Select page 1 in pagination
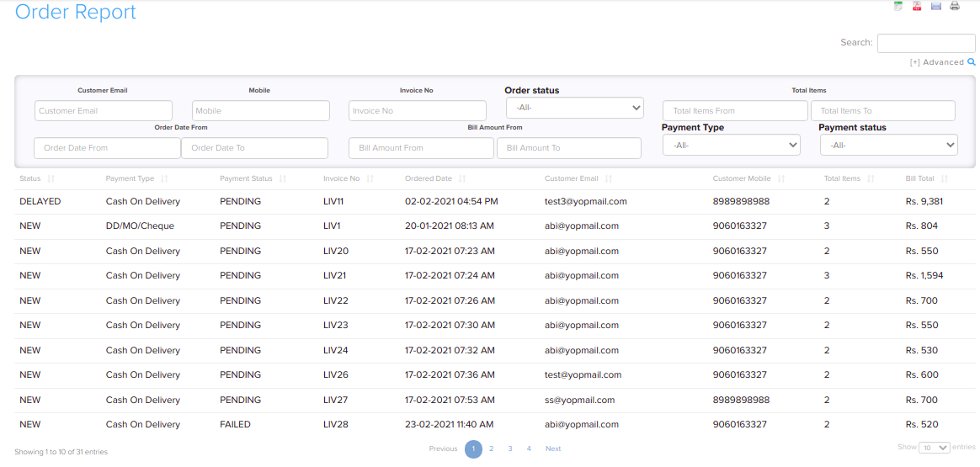The width and height of the screenshot is (980, 467). tap(474, 448)
